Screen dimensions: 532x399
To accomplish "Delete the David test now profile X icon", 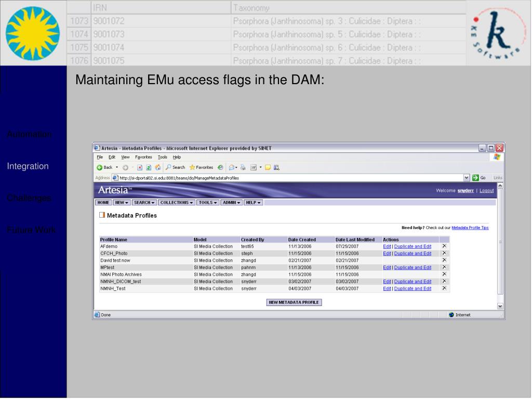I will coord(445,260).
